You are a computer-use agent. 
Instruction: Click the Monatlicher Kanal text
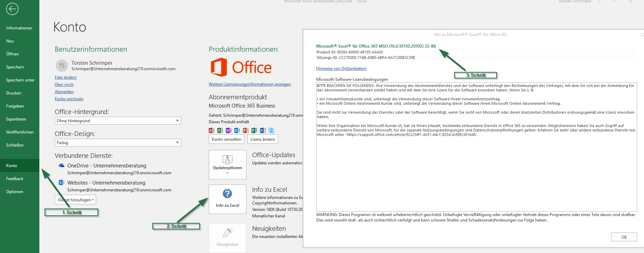coord(269,216)
